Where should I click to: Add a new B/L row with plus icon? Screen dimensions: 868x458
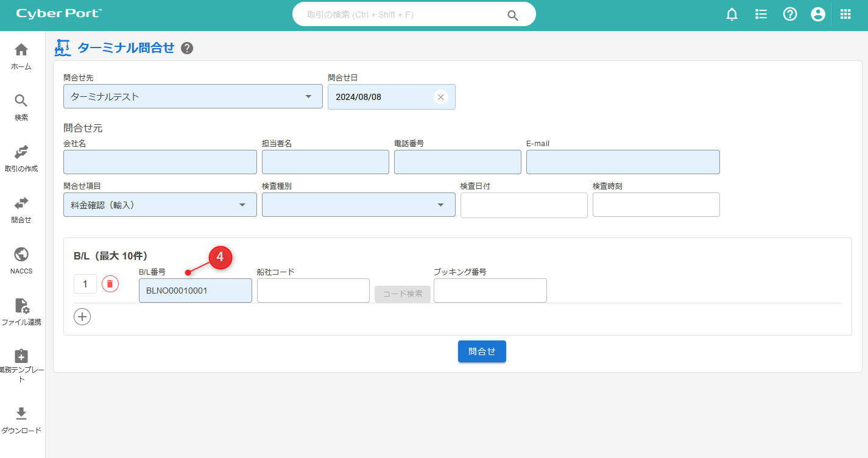[82, 317]
